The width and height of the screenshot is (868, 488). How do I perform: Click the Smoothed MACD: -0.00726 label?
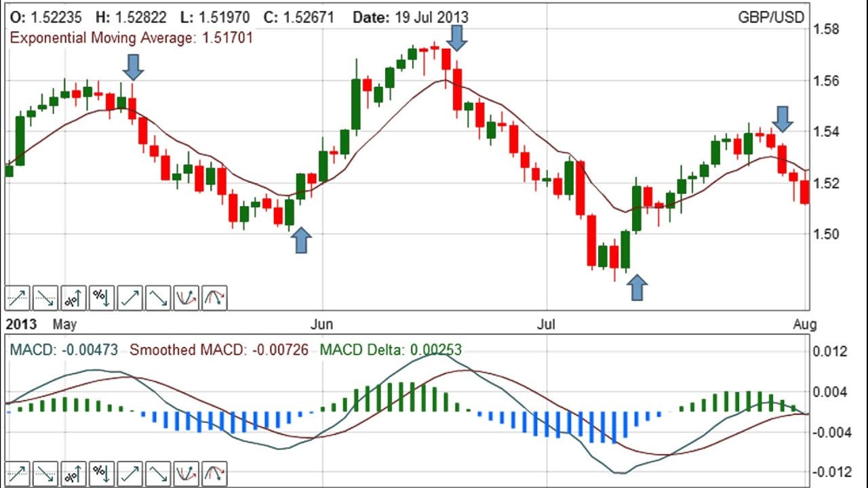click(219, 350)
